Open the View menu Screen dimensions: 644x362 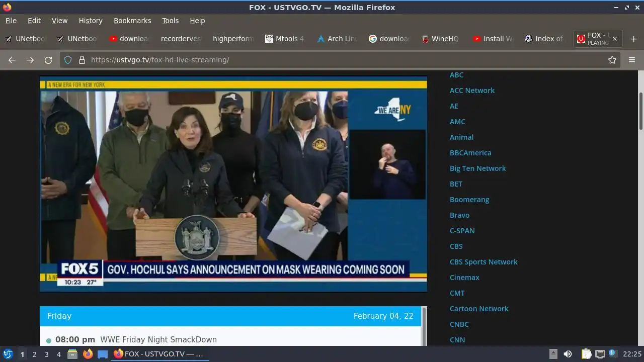59,21
